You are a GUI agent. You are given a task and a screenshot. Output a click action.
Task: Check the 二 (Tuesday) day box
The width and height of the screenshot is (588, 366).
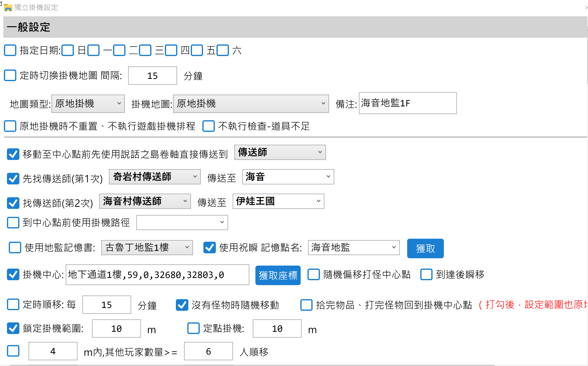pyautogui.click(x=119, y=50)
